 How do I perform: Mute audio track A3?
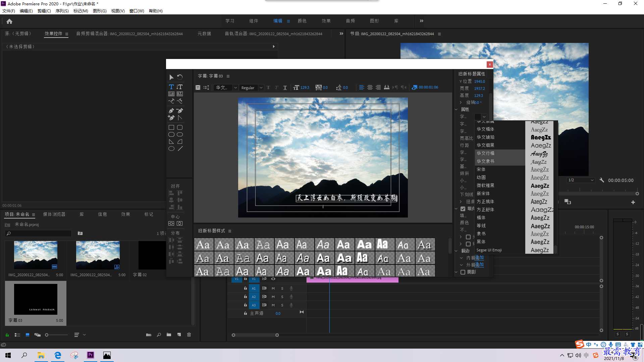click(x=273, y=305)
